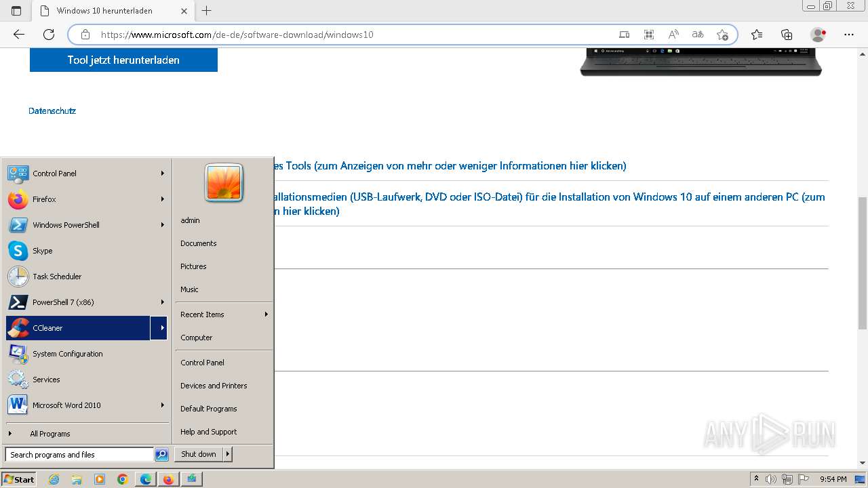Go back using the browser back arrow
Screen dimensions: 868x488
[19, 35]
